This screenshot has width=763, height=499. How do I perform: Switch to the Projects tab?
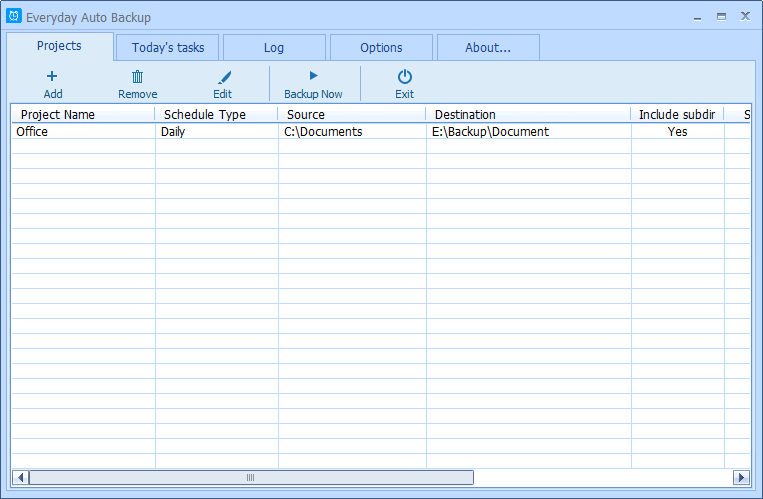(x=60, y=46)
